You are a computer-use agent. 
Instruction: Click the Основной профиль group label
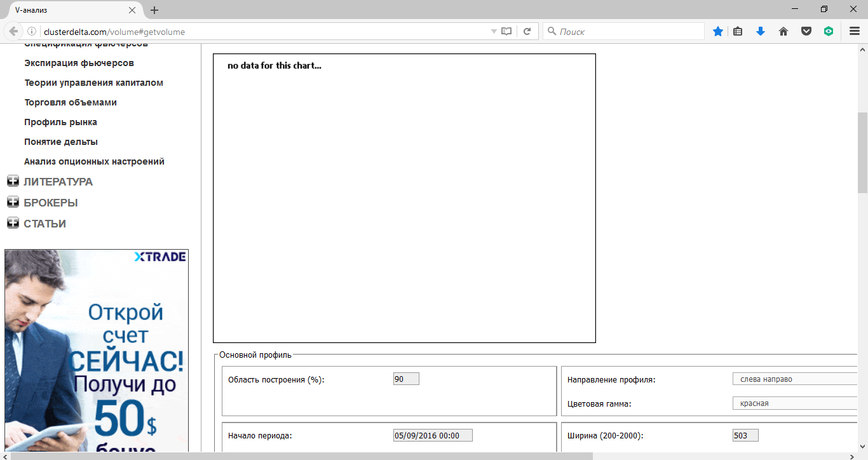(x=255, y=355)
